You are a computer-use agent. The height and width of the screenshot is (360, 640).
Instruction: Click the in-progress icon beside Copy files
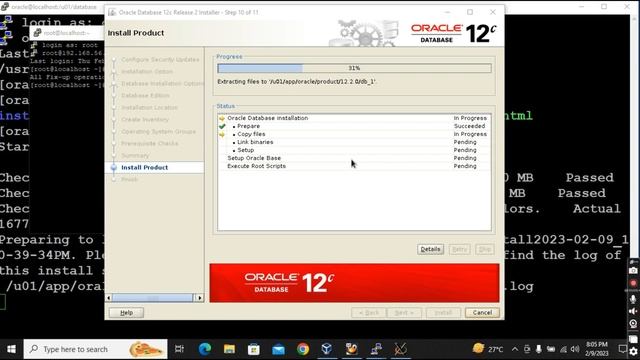click(x=222, y=134)
